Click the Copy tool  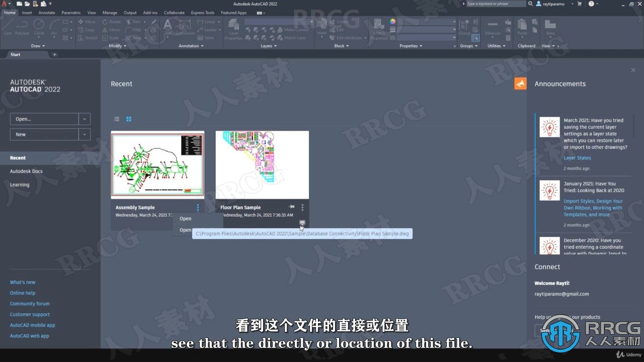click(86, 30)
